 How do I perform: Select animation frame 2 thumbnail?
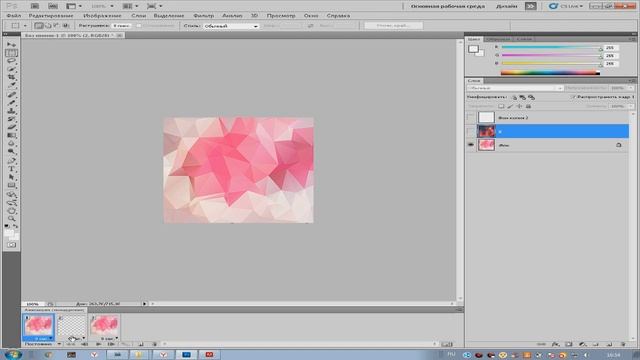71,325
